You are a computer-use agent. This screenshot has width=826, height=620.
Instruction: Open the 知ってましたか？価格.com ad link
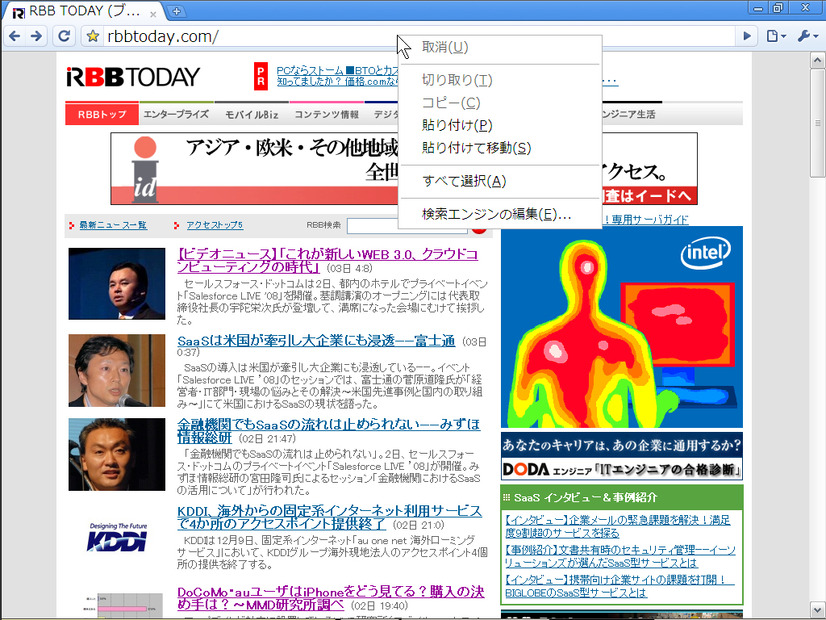tap(337, 81)
